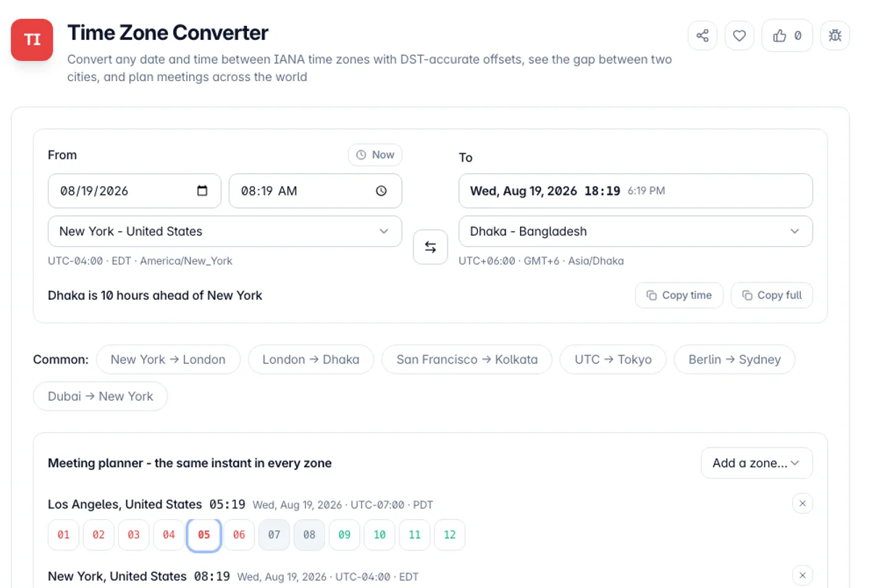
Task: Select hour 02 in Los Angeles row
Action: coord(98,535)
